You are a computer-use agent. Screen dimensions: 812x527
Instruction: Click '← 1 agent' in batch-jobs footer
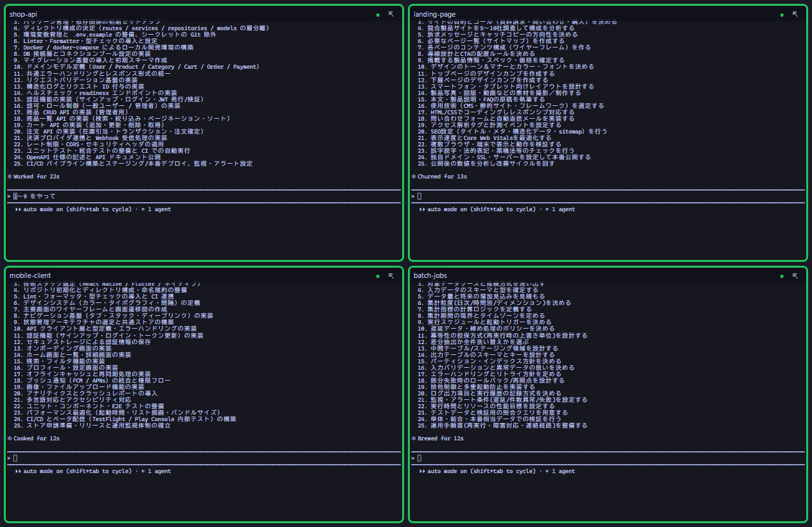point(560,471)
